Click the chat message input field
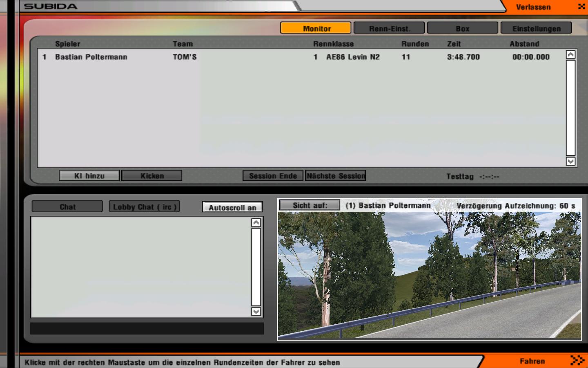The height and width of the screenshot is (368, 588). pyautogui.click(x=147, y=329)
